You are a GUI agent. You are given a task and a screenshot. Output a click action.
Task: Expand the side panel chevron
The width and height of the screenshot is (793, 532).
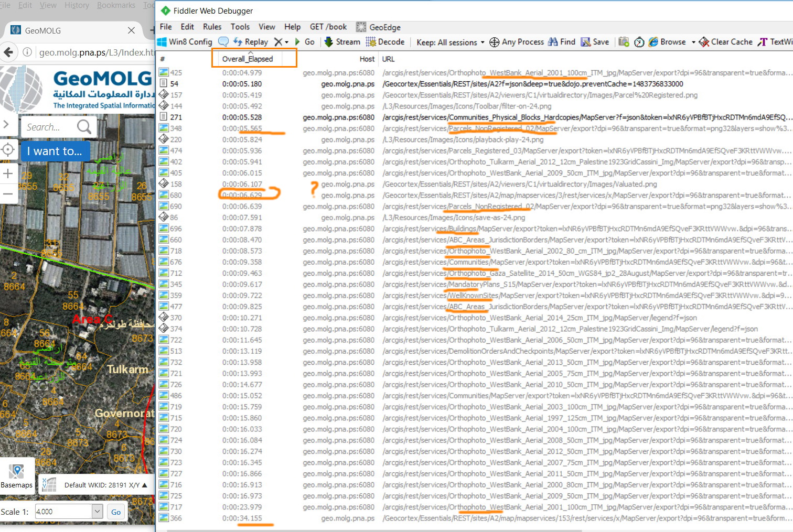click(x=6, y=125)
